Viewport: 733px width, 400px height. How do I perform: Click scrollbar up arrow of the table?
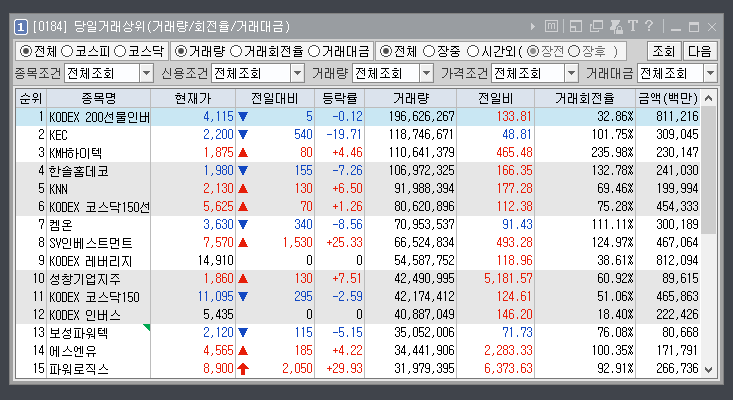[709, 98]
